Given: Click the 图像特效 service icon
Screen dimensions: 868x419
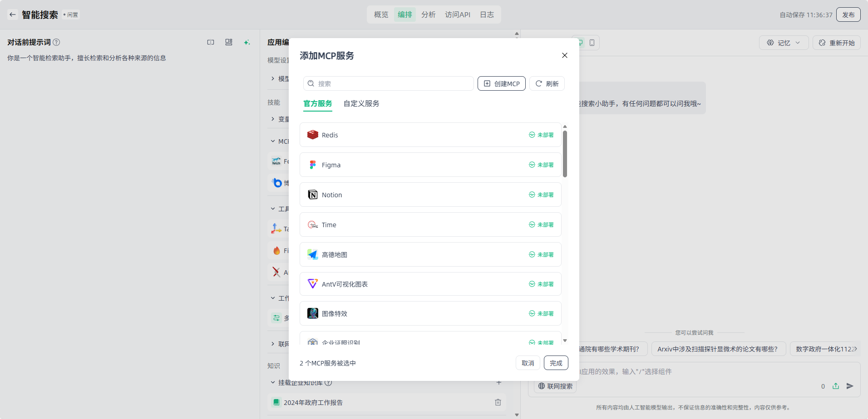Looking at the screenshot, I should pos(312,313).
